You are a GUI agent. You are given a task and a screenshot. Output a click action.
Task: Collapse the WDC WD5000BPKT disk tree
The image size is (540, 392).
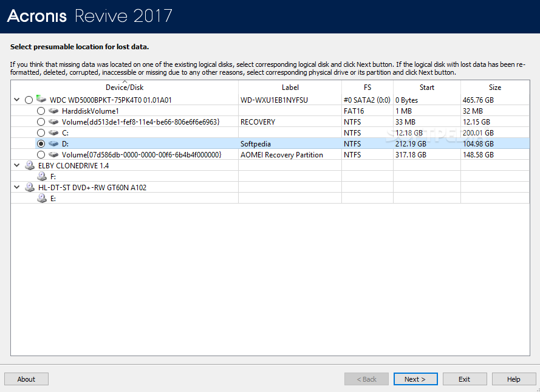coord(17,100)
